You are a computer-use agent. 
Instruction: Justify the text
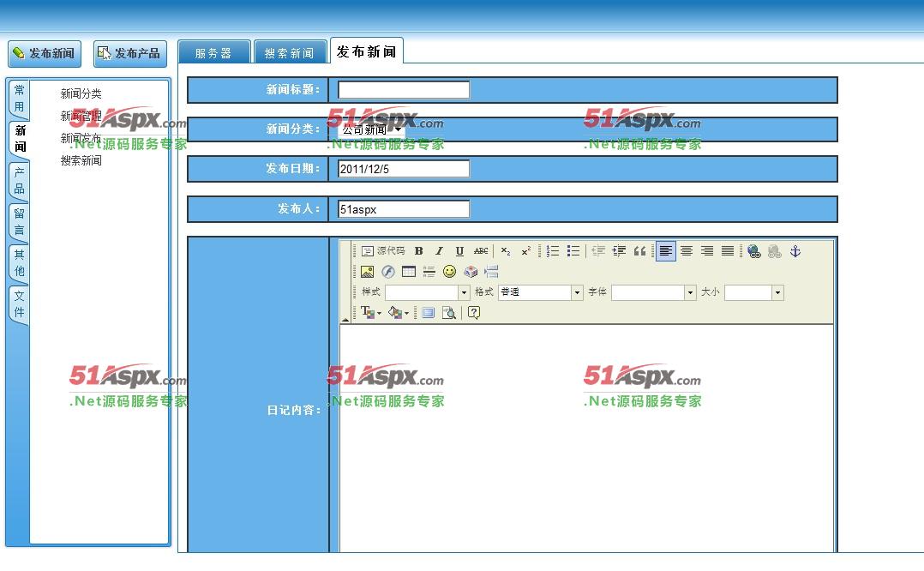(728, 251)
